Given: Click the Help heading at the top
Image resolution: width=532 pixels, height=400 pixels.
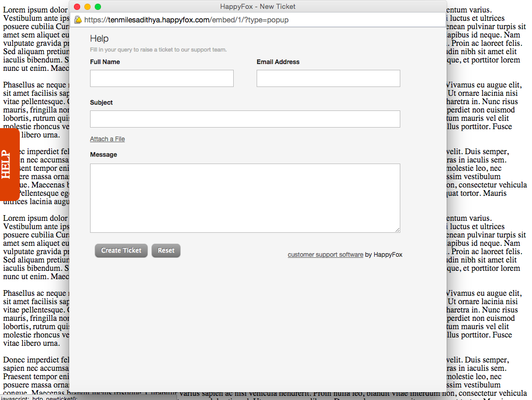Looking at the screenshot, I should click(x=99, y=38).
